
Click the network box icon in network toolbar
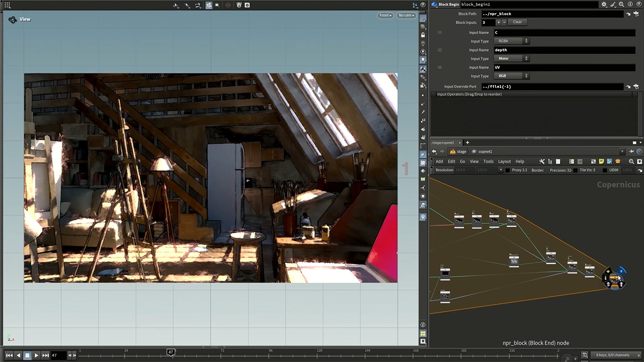tap(618, 161)
